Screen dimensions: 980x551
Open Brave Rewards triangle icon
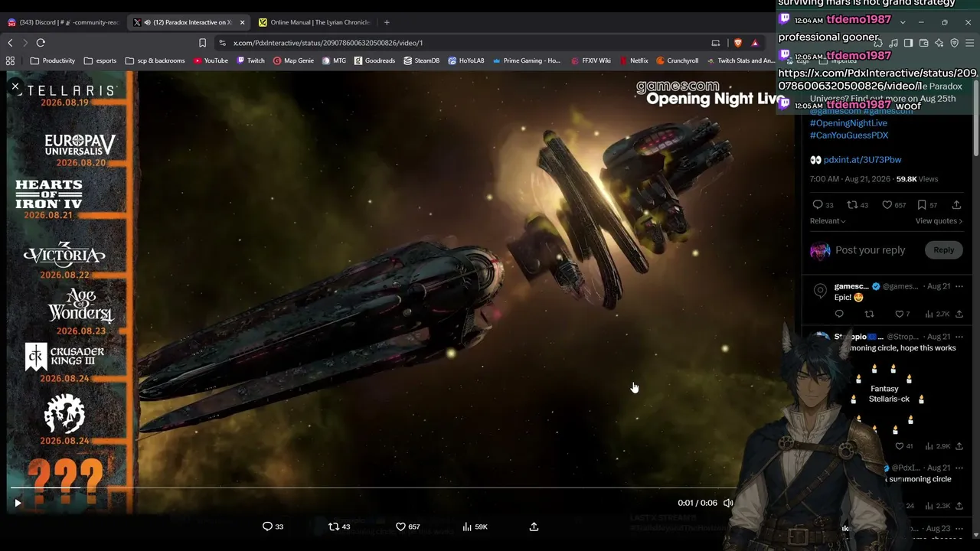tap(755, 43)
